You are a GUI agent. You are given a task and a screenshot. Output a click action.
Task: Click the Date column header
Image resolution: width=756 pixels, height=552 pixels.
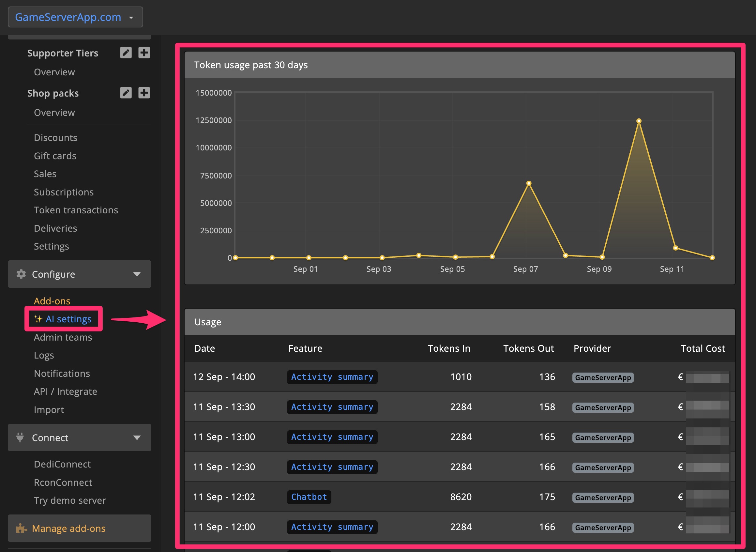point(204,348)
